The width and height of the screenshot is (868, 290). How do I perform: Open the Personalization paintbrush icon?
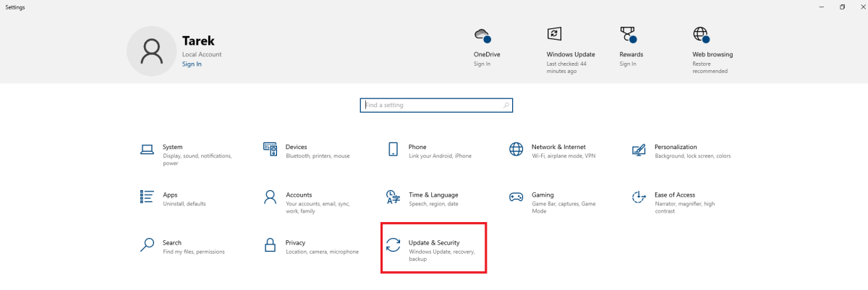pos(639,150)
